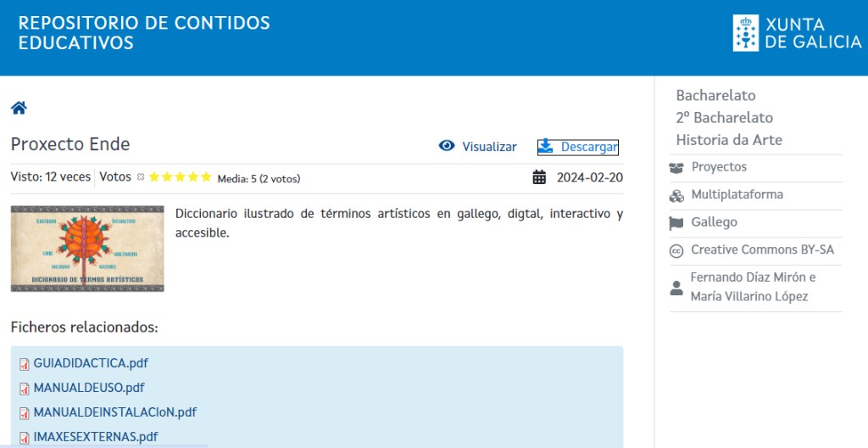Open the IMAXESEXTERNAS.pdf file link

click(x=95, y=437)
